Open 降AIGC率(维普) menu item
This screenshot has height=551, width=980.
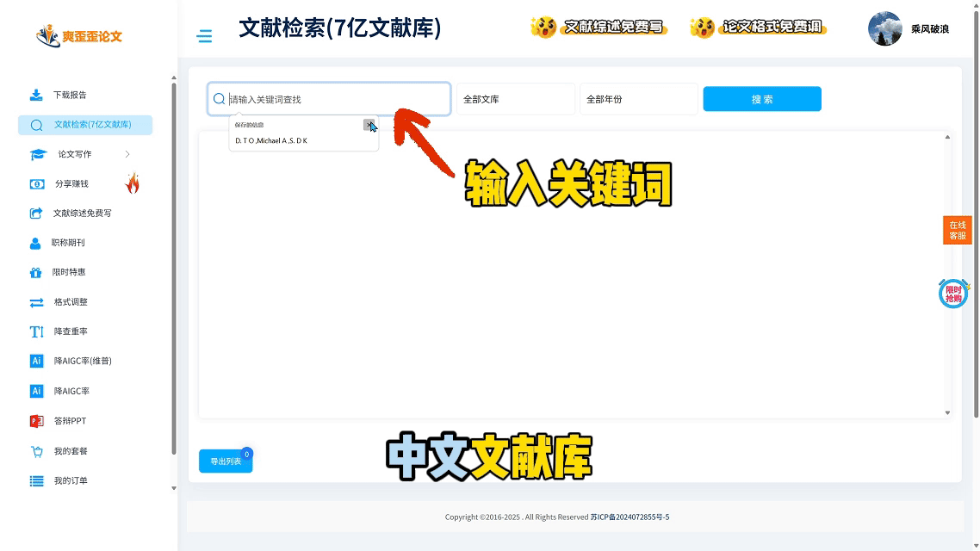coord(83,362)
